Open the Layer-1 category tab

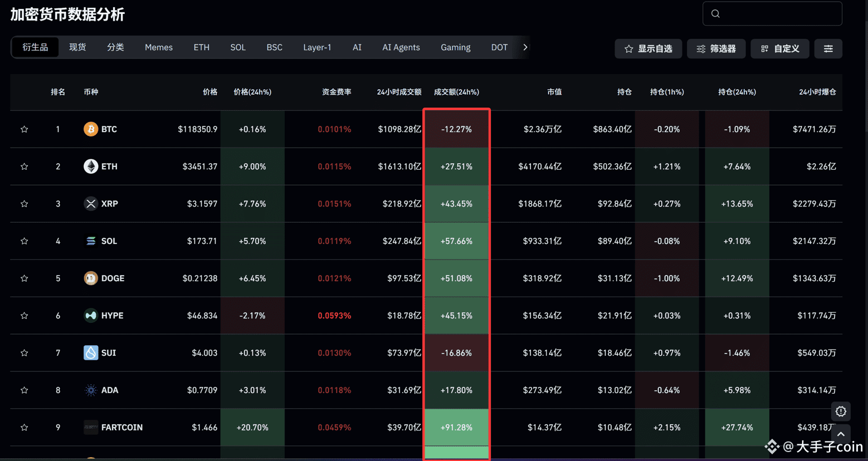317,47
